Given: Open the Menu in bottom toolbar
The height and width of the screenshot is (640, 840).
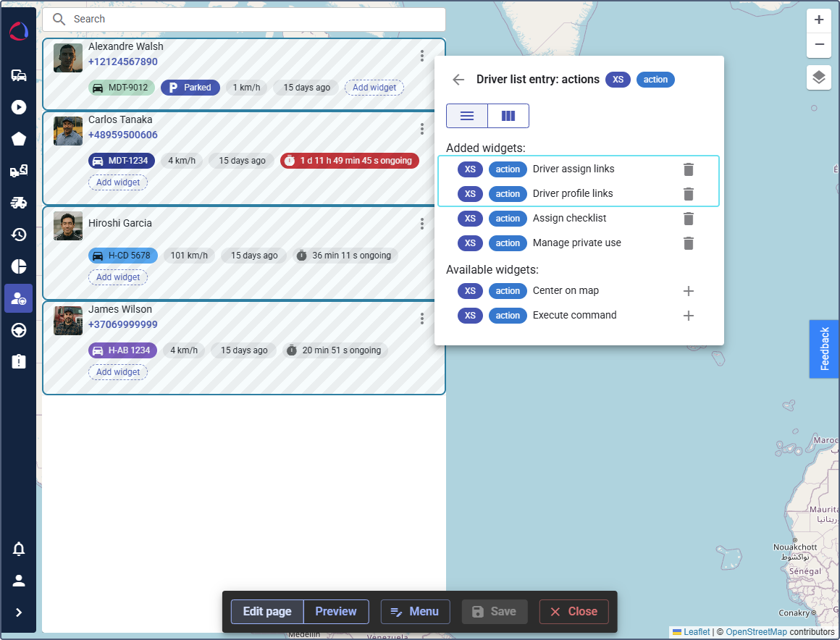Looking at the screenshot, I should 415,612.
